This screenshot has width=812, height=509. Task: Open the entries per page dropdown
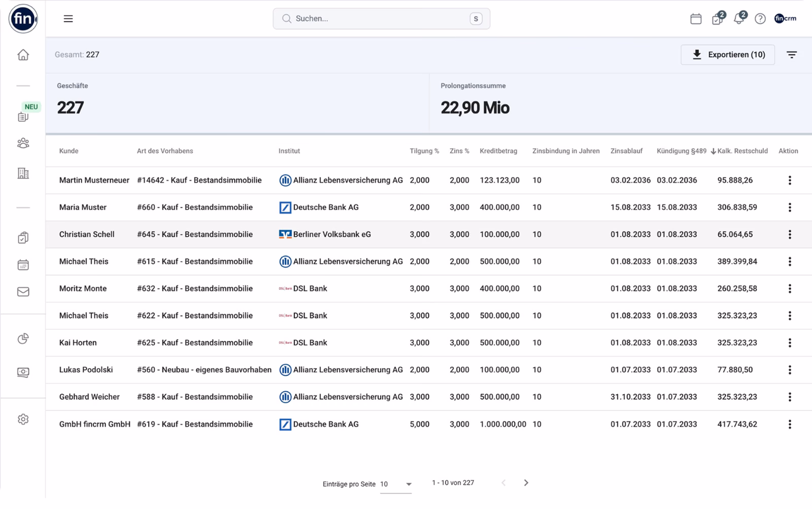coord(396,484)
